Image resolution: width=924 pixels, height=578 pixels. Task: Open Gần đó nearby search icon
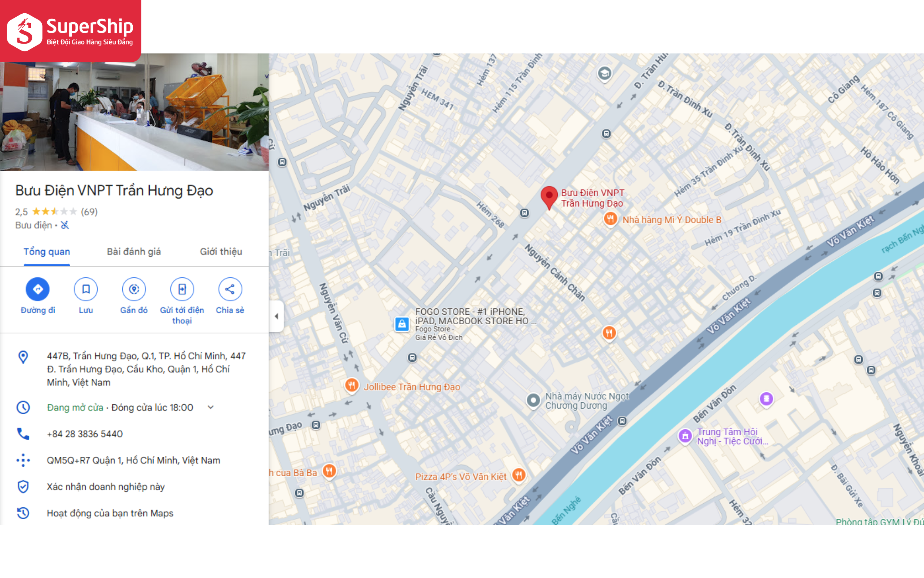[x=134, y=289]
